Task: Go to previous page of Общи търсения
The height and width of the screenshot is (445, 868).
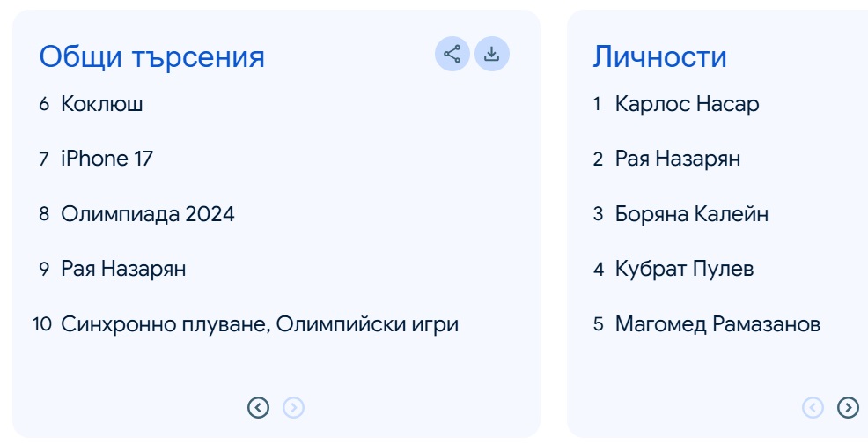Action: [258, 407]
